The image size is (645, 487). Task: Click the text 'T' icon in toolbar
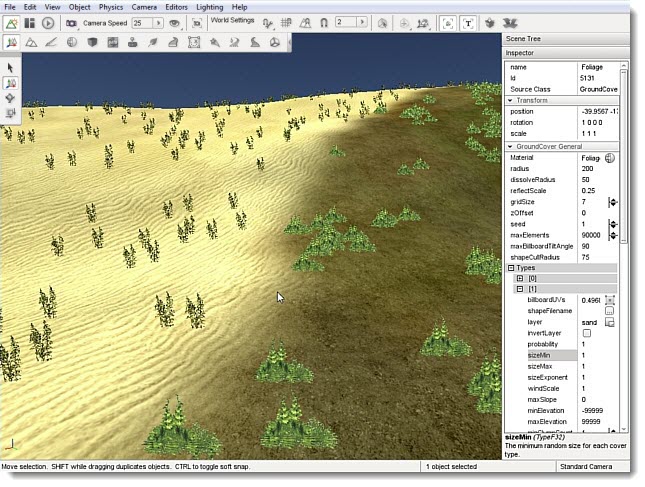(468, 22)
